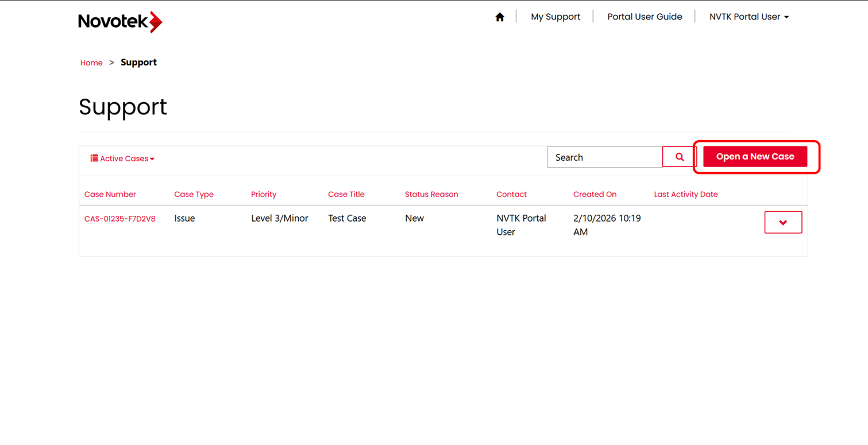Open the NVTK Portal User menu
868x445 pixels.
point(749,17)
